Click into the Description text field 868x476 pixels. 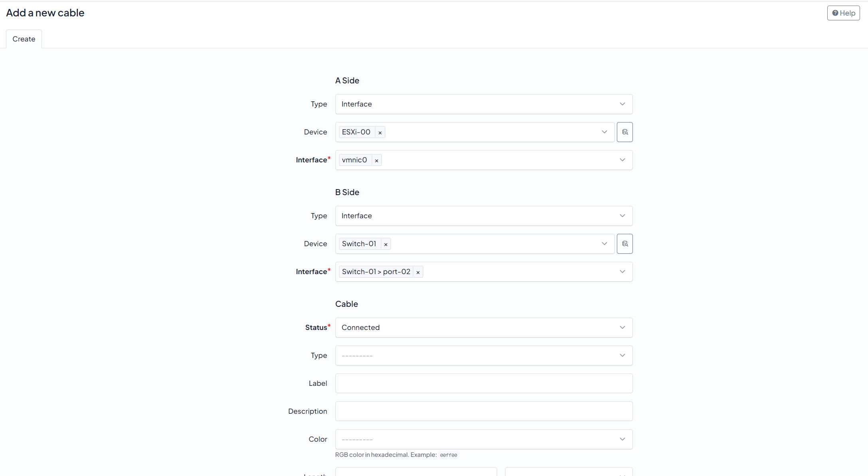[x=484, y=411]
